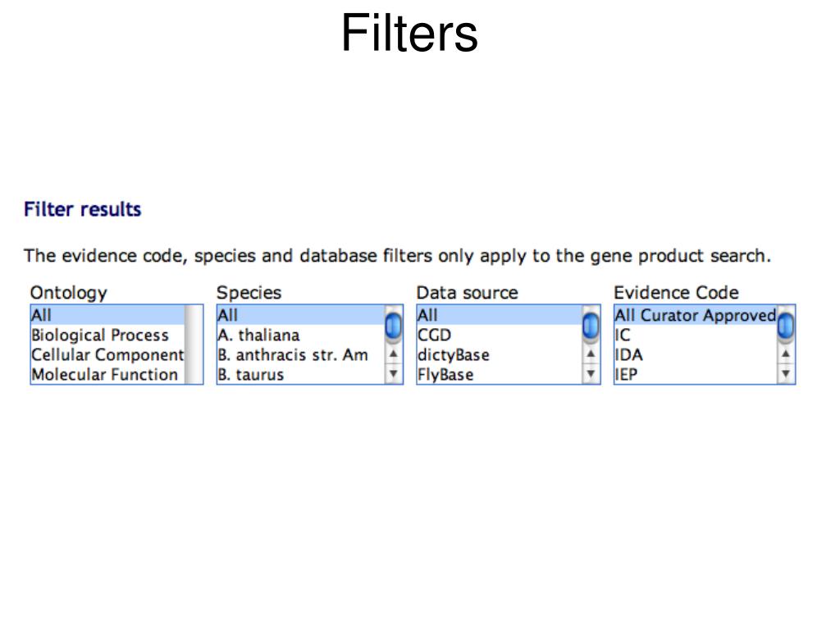Click Evidence Code scroll down arrow
This screenshot has height=630, width=840.
coord(785,373)
